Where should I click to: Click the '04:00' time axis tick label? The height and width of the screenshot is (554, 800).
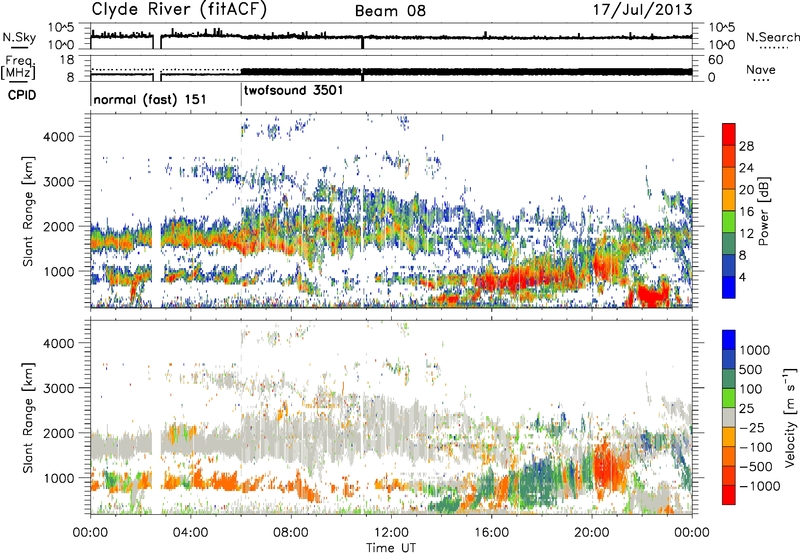tap(190, 533)
